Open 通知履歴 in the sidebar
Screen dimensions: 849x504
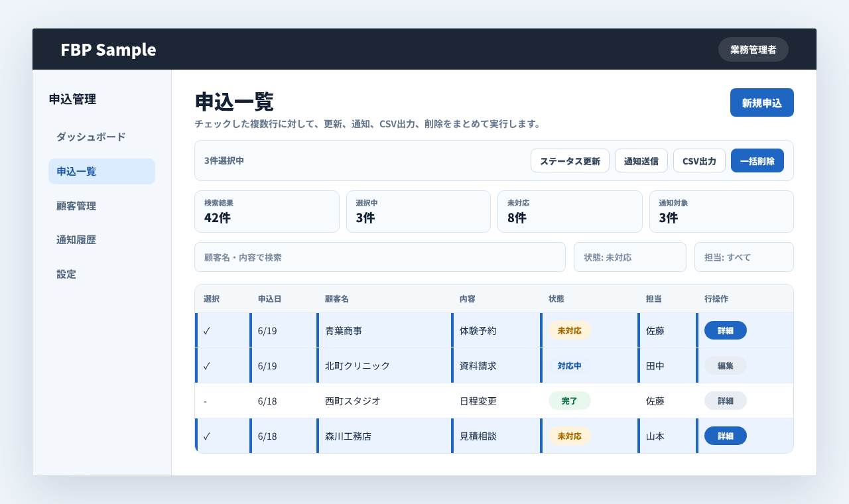pos(101,239)
